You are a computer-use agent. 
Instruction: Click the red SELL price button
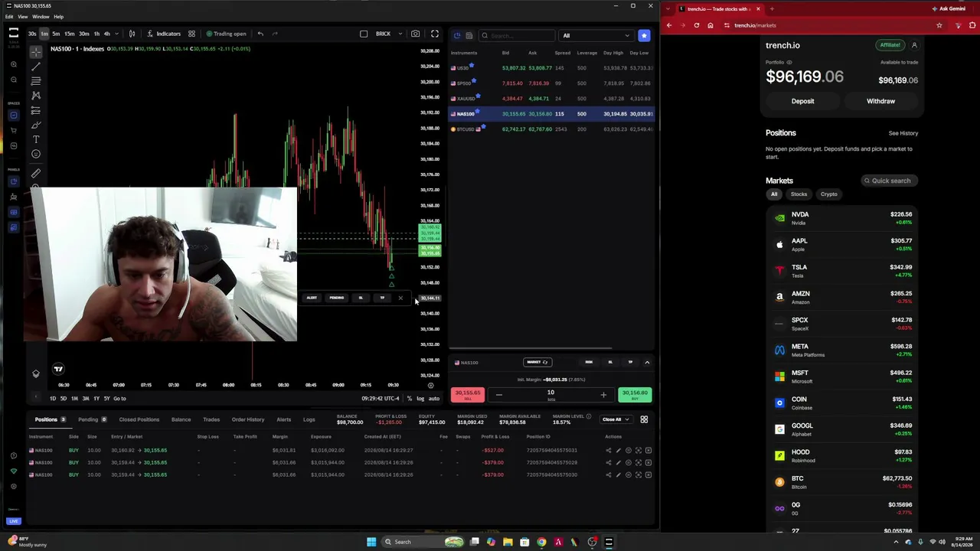click(x=468, y=394)
